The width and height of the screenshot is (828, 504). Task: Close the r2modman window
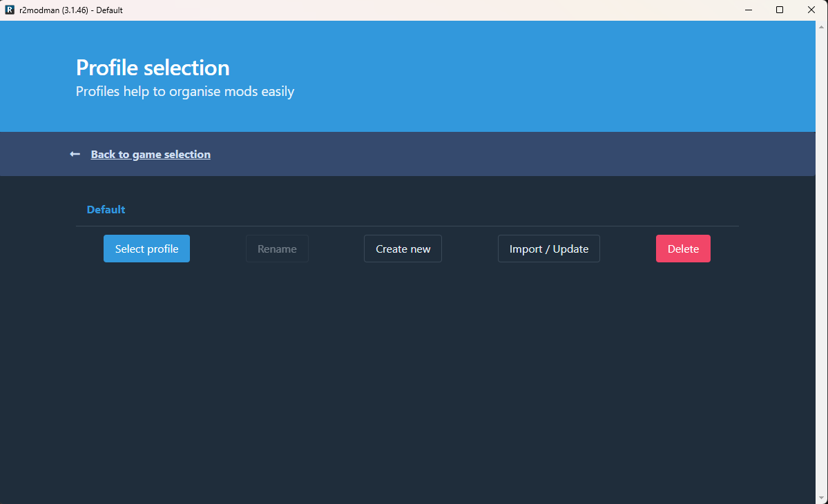tap(811, 10)
